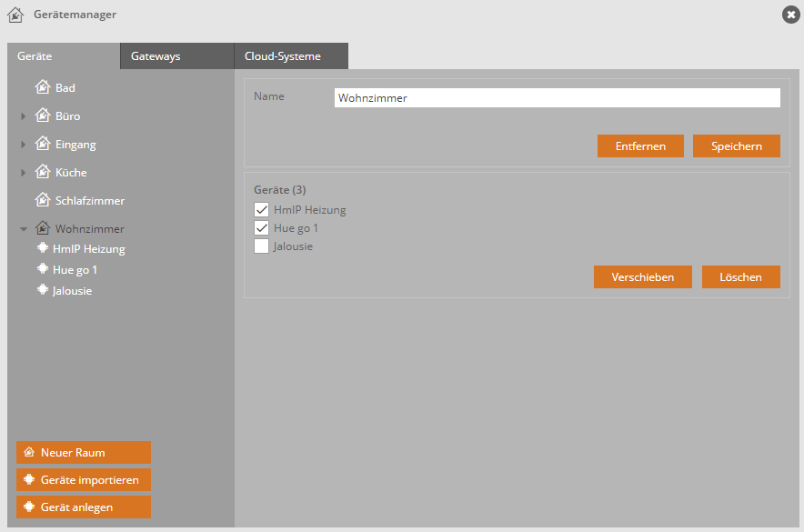Click the Eingang room house icon
This screenshot has width=804, height=532.
tap(42, 144)
